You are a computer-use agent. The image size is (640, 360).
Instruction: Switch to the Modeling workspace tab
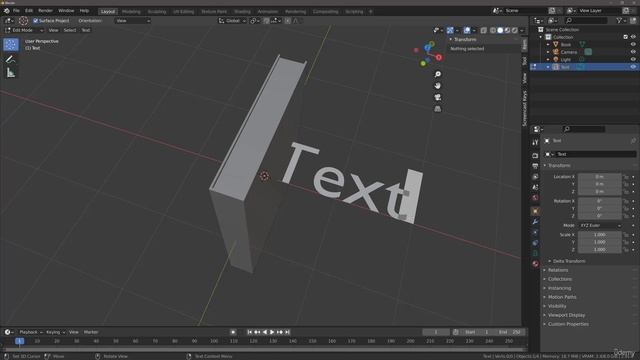point(131,12)
